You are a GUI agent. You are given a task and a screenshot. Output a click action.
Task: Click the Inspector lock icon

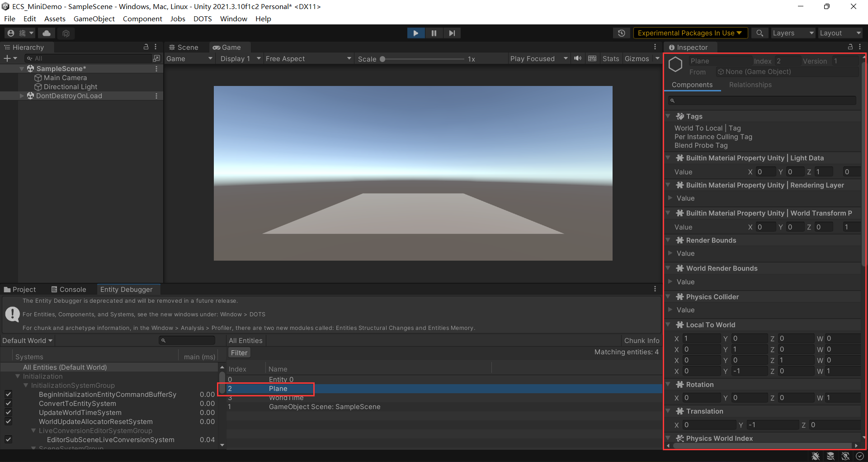[850, 47]
